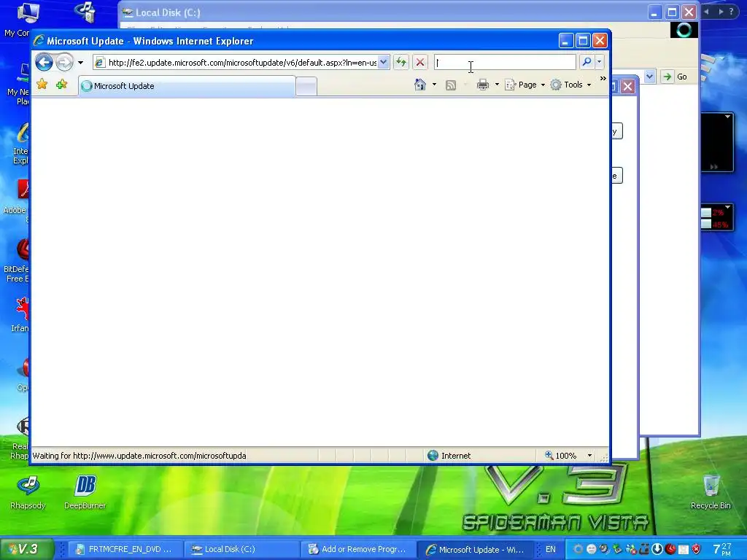Expand the address bar URL history dropdown

384,63
